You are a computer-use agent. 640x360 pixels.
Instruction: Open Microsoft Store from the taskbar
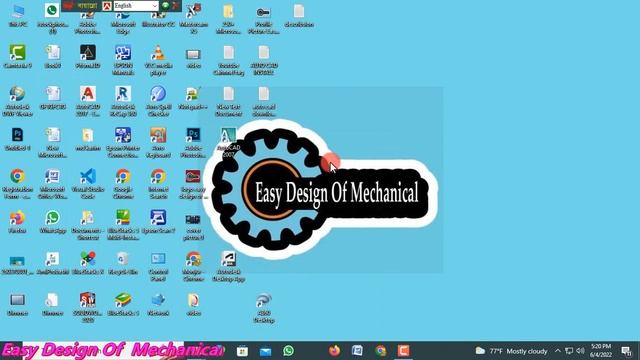tap(242, 351)
